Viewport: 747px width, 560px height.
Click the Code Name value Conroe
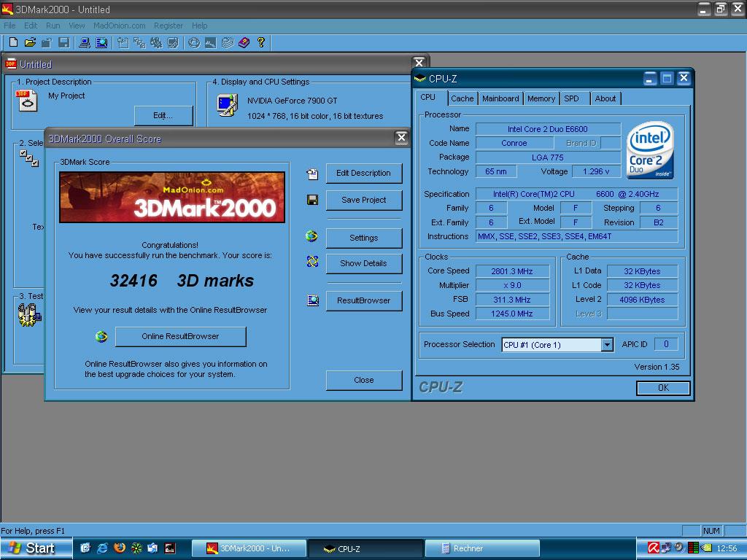[x=514, y=143]
